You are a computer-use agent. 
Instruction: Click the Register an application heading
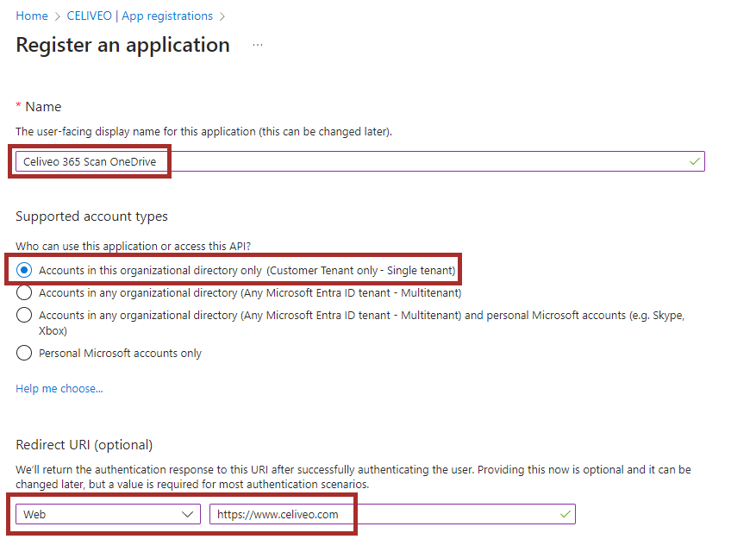point(123,45)
